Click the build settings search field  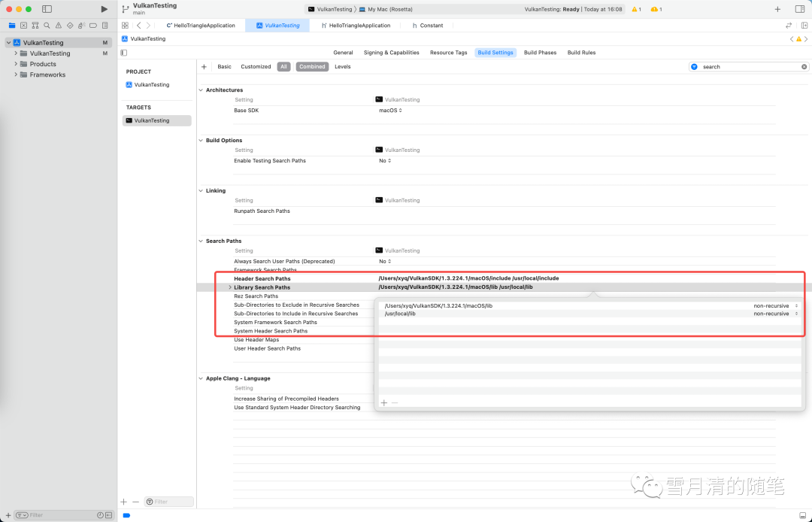tap(748, 67)
